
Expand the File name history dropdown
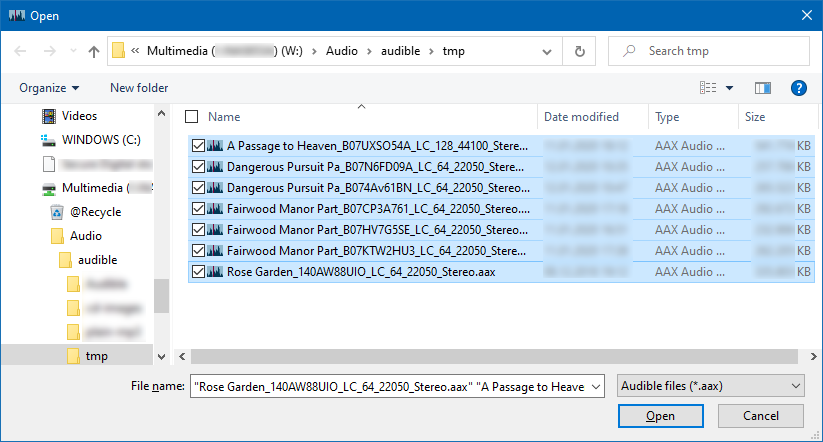click(596, 387)
